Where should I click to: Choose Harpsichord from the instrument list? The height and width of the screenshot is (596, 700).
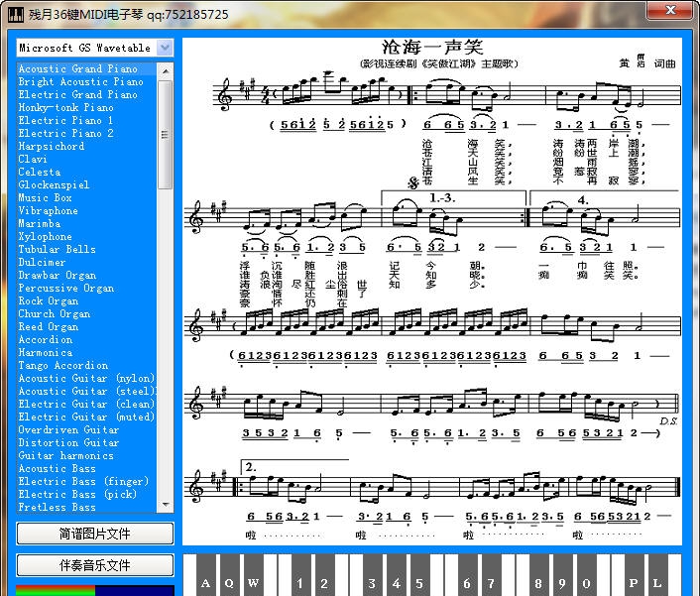(x=52, y=147)
